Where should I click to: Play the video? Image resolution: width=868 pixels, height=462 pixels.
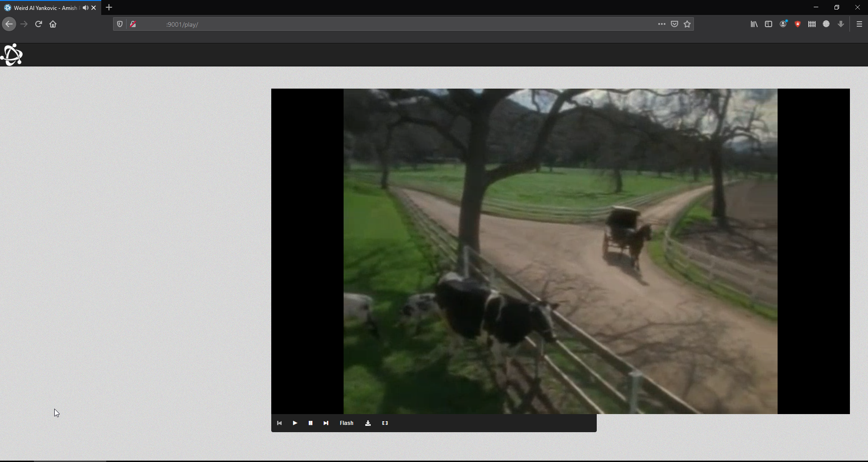tap(295, 423)
